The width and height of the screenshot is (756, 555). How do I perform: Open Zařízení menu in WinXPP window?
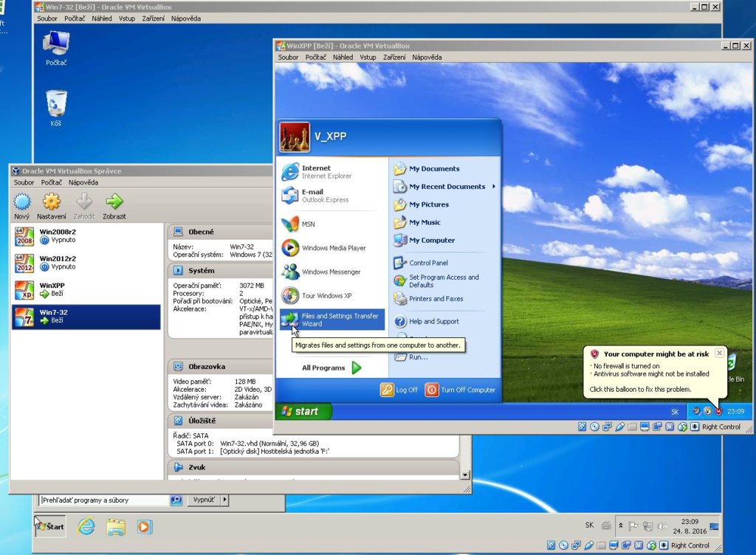click(394, 57)
